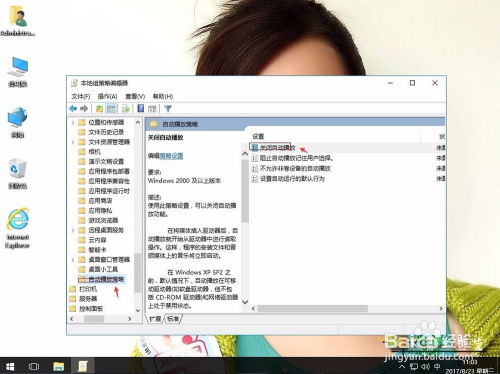This screenshot has width=500, height=374.
Task: Go back using the toolbar back arrow
Action: pos(73,108)
